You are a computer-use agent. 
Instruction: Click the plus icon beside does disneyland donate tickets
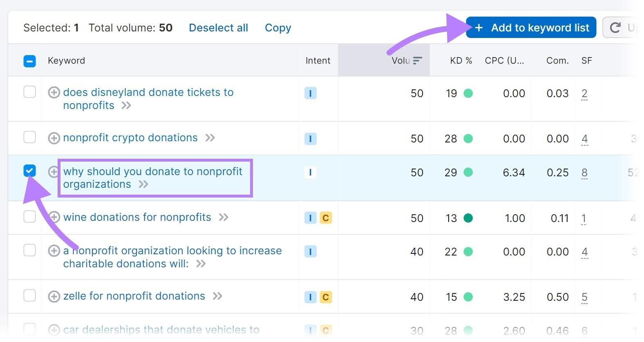point(54,93)
